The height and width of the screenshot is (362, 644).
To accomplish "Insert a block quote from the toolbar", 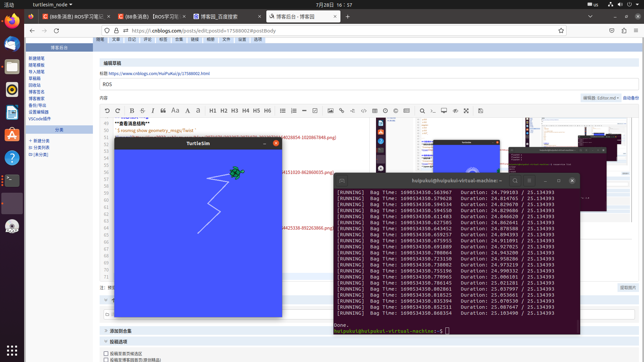I will 163,111.
